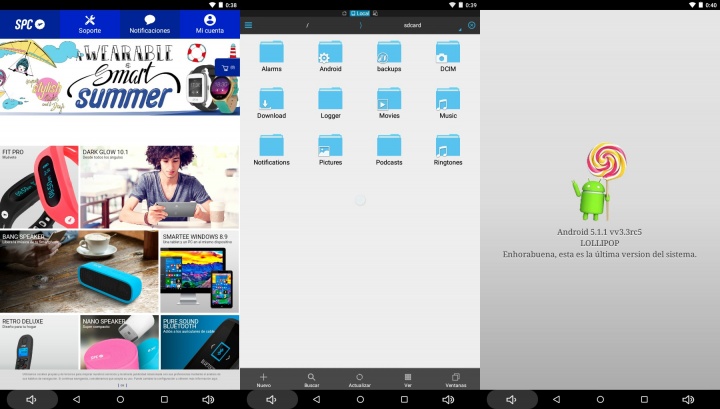The image size is (720, 409).
Task: Go to root path "/" in breadcrumb
Action: (x=307, y=25)
